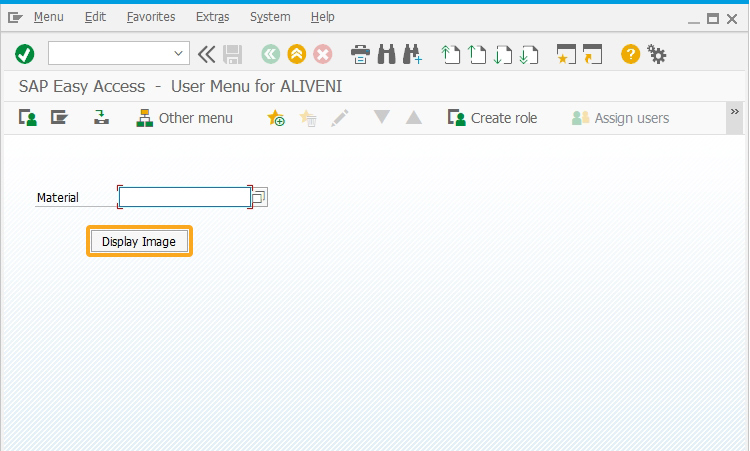
Task: Click Move Favorites Up triangle
Action: click(x=414, y=117)
